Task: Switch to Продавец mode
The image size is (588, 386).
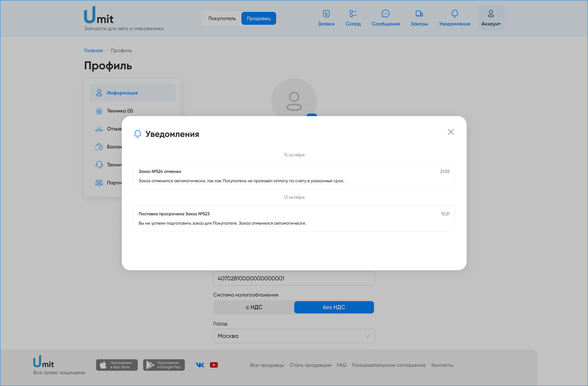Action: tap(259, 19)
